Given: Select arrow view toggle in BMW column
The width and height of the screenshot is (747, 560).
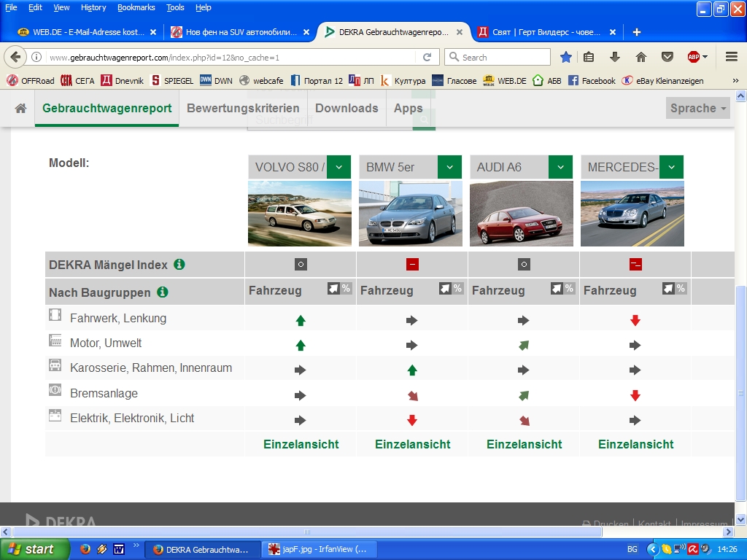Looking at the screenshot, I should coord(445,289).
